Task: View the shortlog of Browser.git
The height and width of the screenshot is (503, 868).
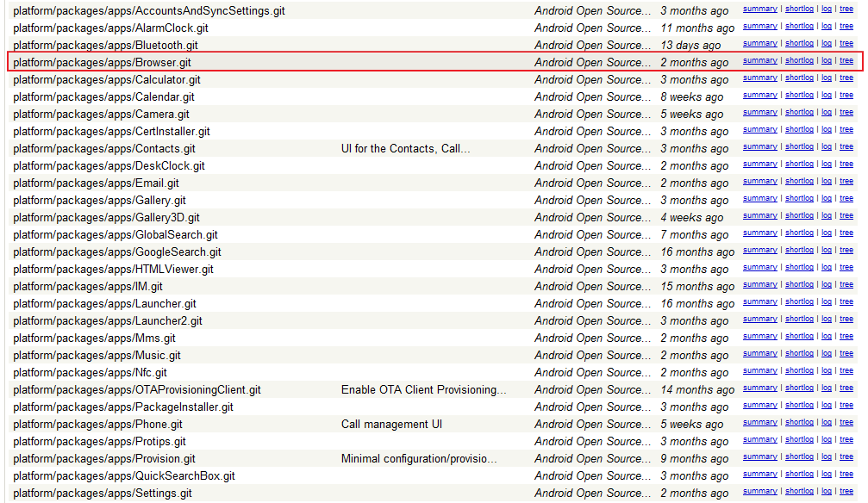Action: pos(799,60)
